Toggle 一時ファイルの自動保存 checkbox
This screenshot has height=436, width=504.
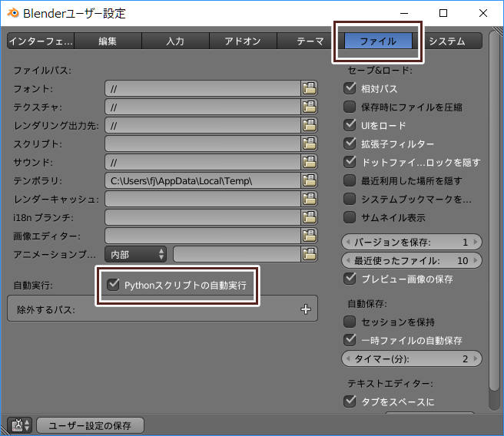point(350,340)
